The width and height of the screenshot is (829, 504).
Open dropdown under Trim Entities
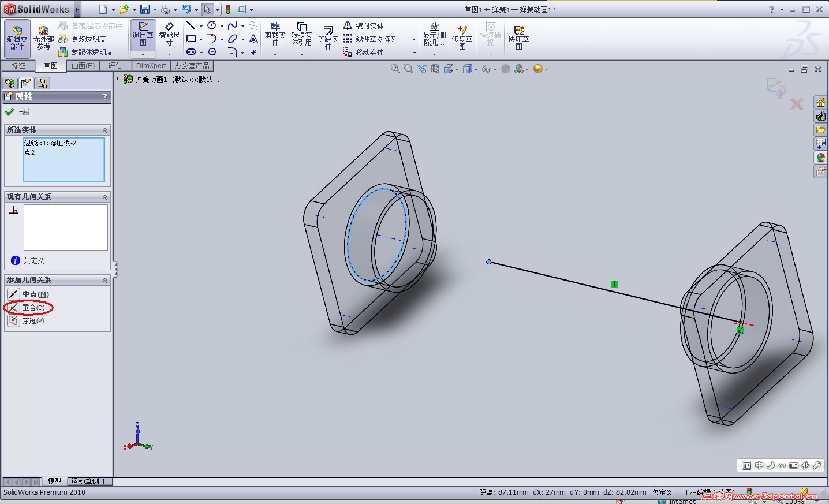[x=275, y=54]
